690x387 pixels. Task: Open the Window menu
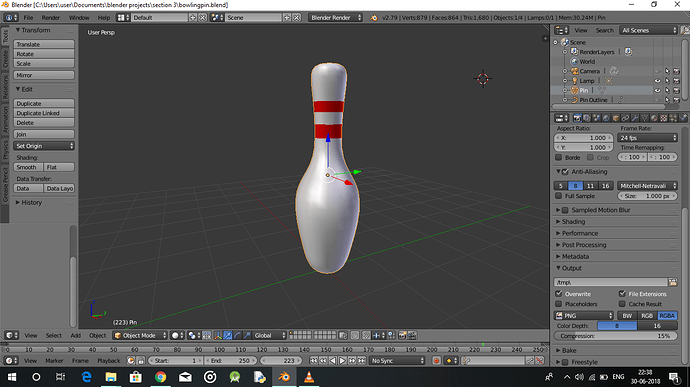(79, 18)
